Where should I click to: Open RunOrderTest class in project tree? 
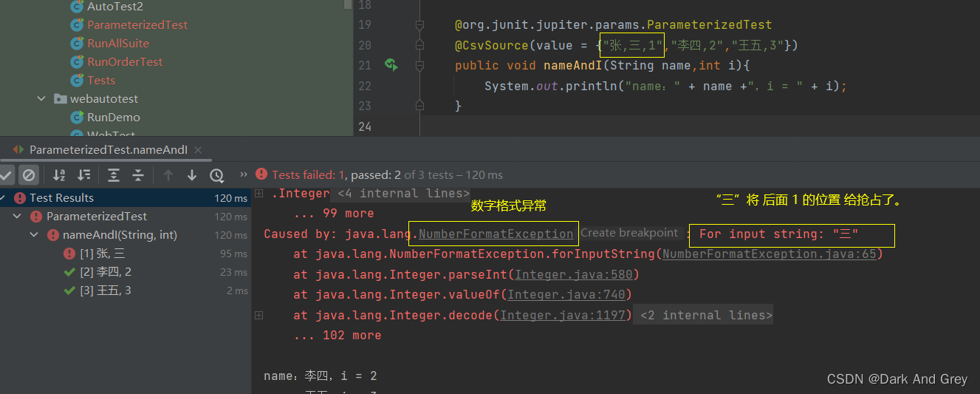click(125, 61)
